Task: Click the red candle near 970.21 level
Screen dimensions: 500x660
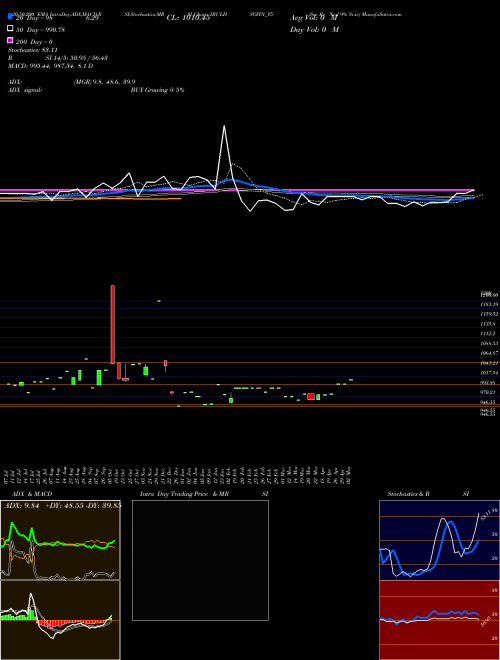Action: tap(311, 397)
